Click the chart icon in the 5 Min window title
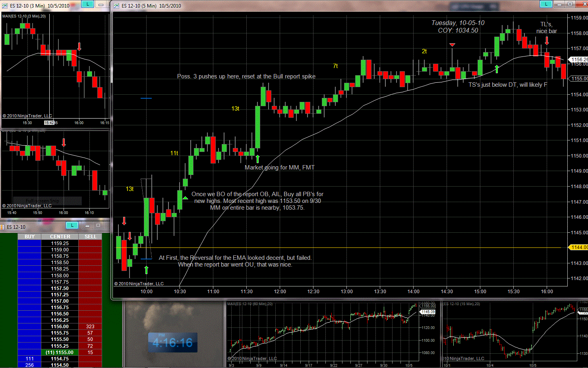This screenshot has width=588, height=368. 116,6
